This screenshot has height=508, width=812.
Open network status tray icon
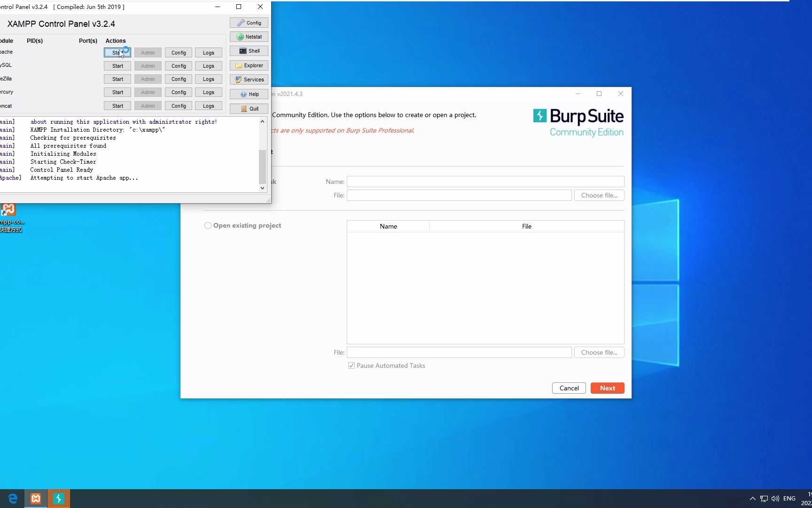764,499
